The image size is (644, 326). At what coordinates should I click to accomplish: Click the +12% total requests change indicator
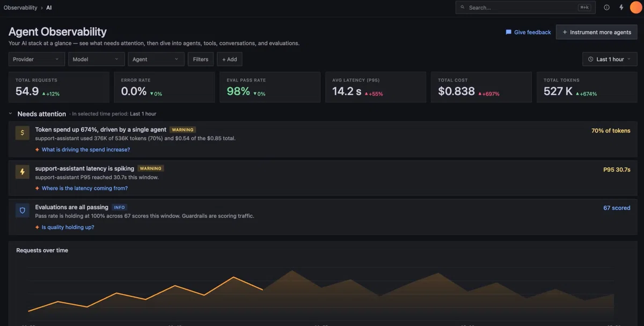[x=51, y=93]
